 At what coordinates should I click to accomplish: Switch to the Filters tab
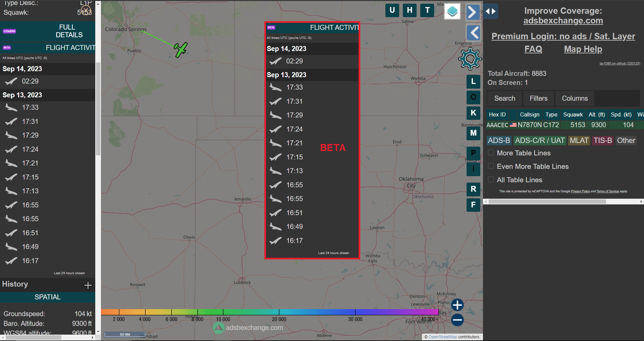(539, 99)
